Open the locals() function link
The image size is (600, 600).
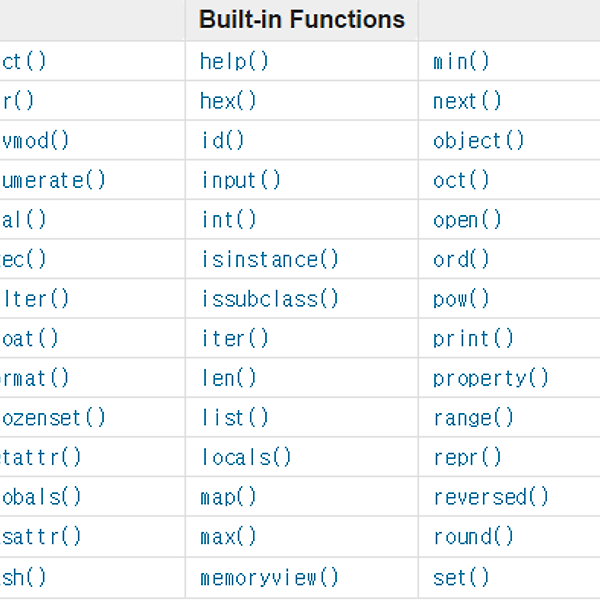246,458
